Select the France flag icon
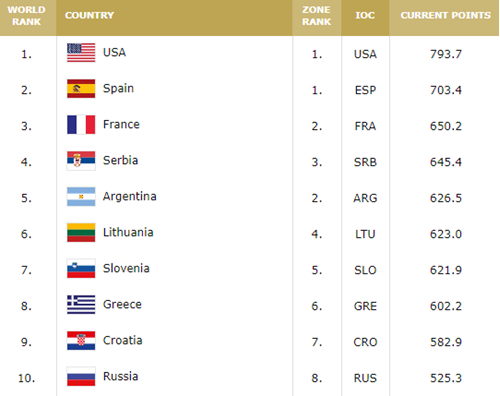500x396 pixels. click(81, 125)
